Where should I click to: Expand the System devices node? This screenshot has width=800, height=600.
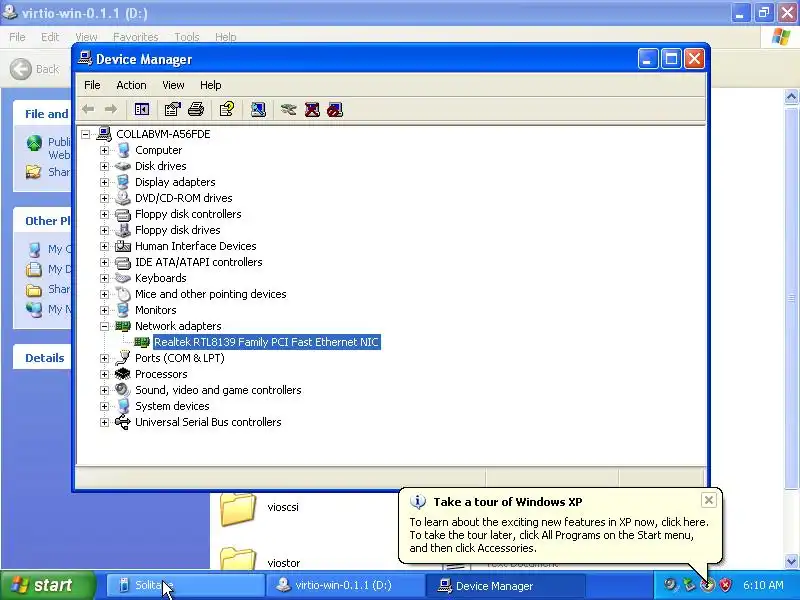point(104,406)
